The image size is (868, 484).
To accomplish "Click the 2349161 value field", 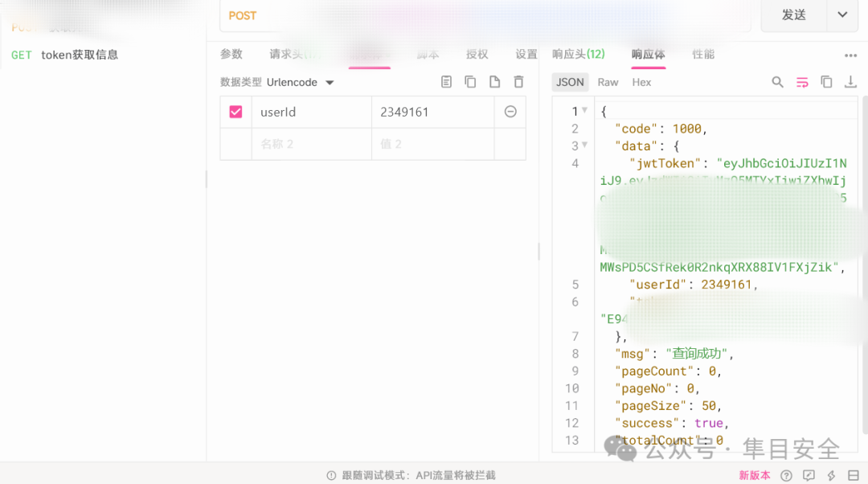I will pos(433,112).
